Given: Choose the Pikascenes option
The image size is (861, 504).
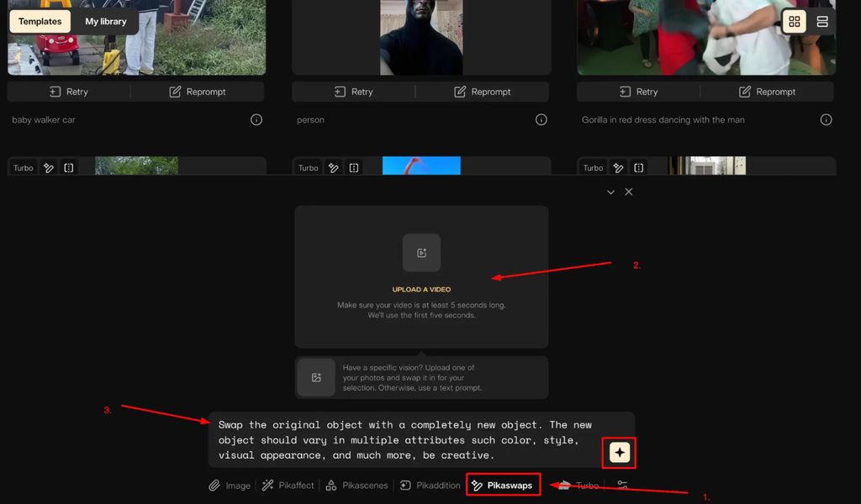Looking at the screenshot, I should 357,486.
